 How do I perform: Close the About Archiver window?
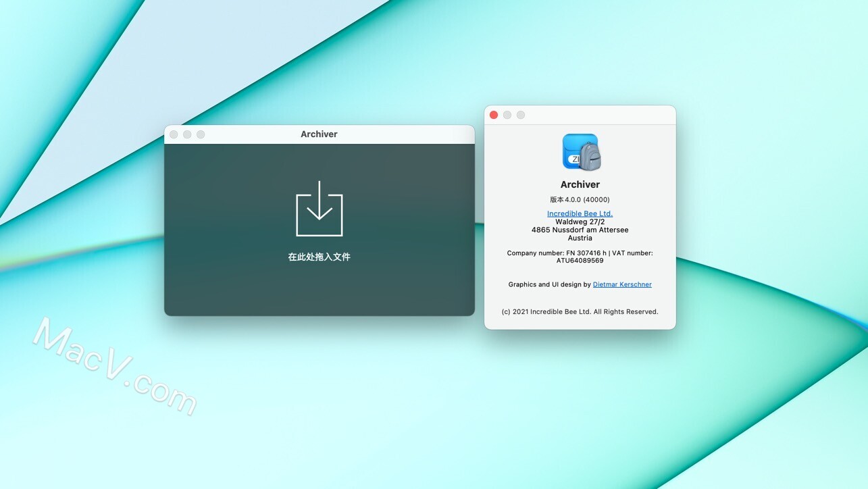(x=494, y=115)
